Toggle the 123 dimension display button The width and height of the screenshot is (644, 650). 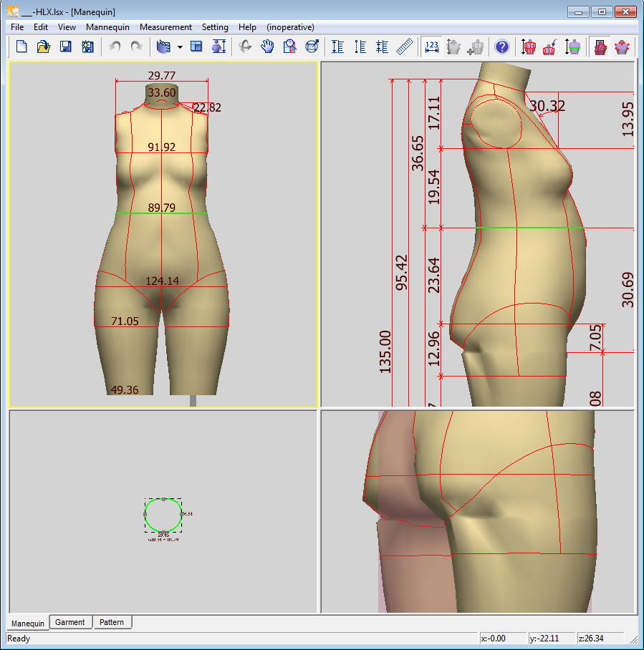tap(431, 47)
